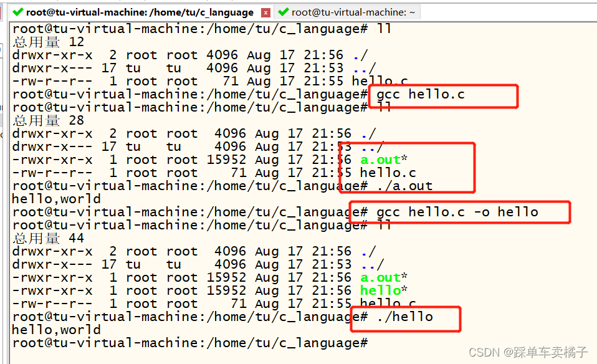Click the final empty prompt line
Viewport: 597px width, 364px height.
pyautogui.click(x=190, y=343)
